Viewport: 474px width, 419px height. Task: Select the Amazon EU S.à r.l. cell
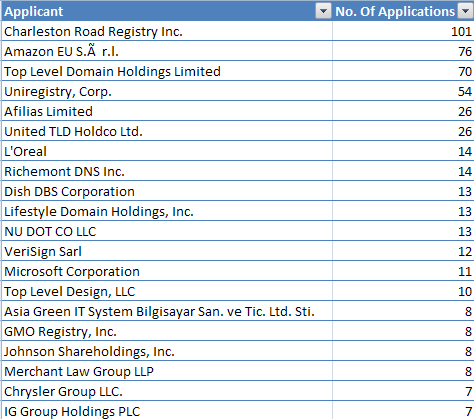click(x=167, y=51)
